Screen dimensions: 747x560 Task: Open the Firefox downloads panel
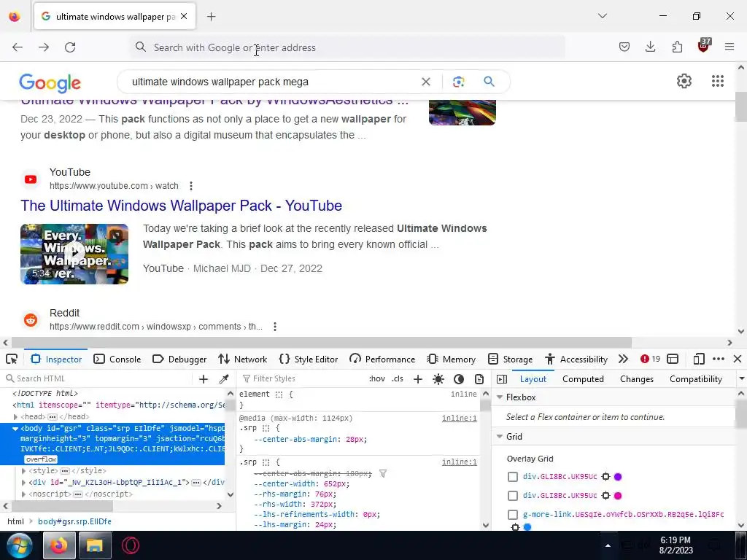click(x=650, y=47)
